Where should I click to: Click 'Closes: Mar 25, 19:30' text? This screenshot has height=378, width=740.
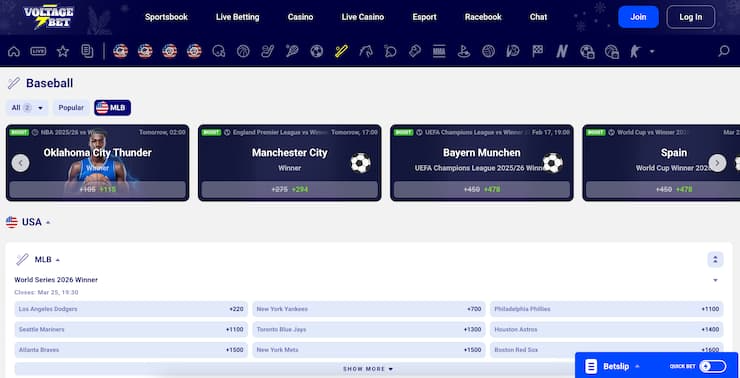(46, 293)
